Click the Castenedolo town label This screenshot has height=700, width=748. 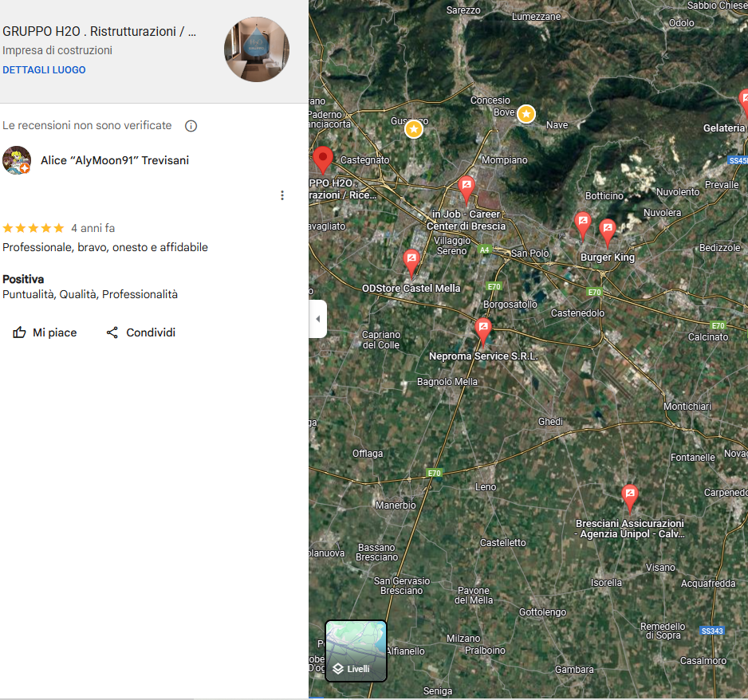[577, 313]
